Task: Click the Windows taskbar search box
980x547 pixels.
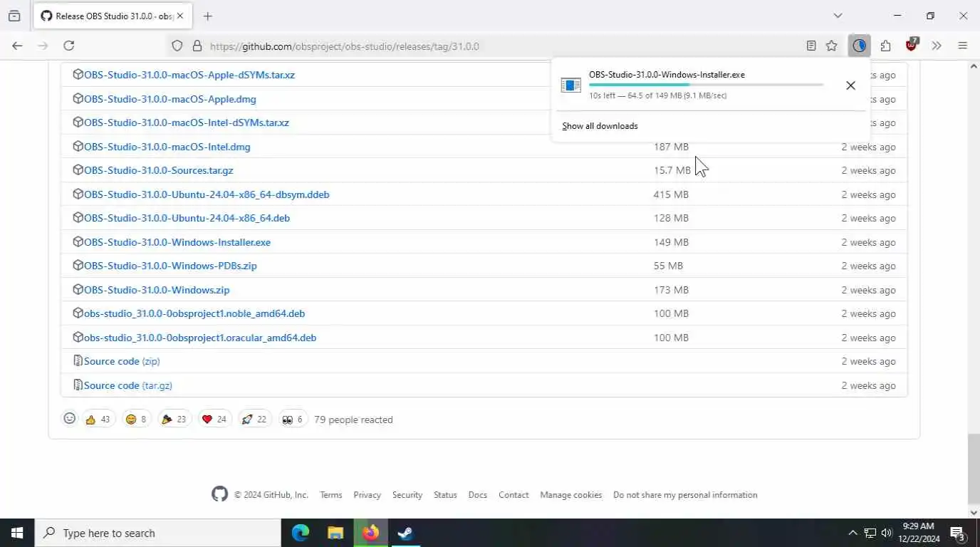Action: 157,533
